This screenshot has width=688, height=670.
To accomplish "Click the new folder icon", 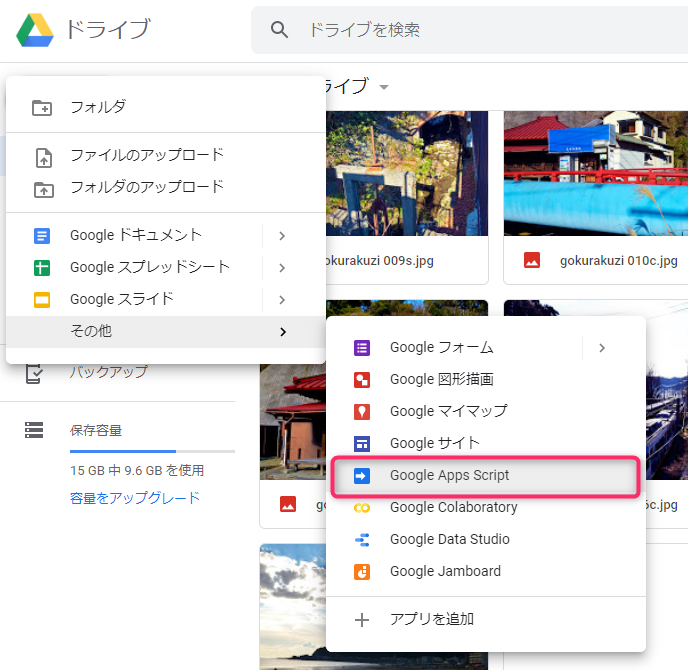I will [42, 107].
